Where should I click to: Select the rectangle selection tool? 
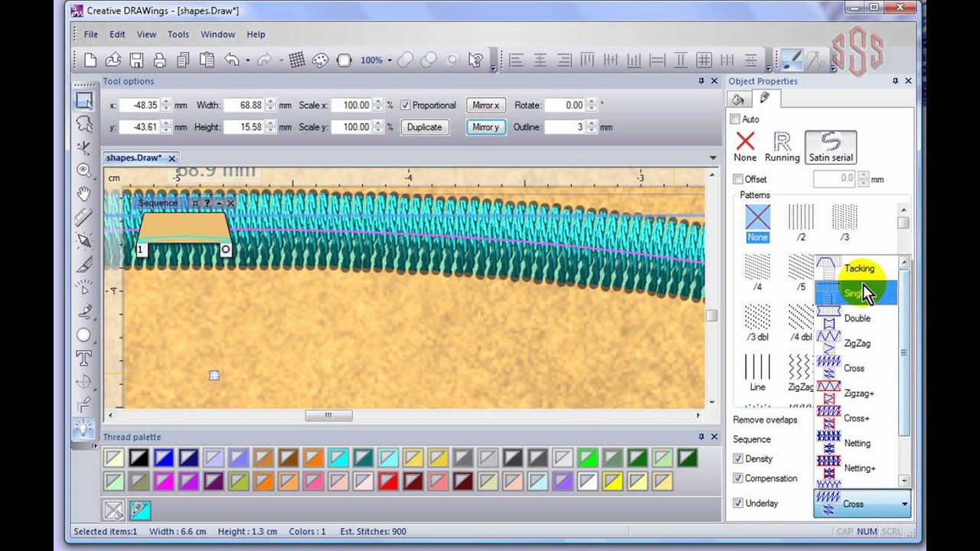click(84, 100)
